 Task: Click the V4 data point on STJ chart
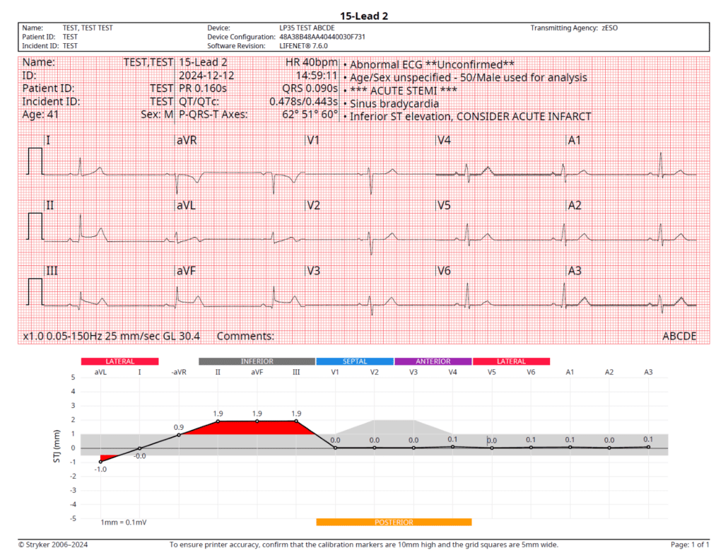(452, 446)
